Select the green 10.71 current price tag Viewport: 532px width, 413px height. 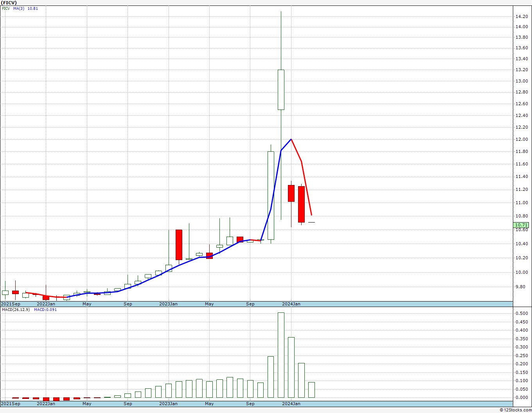click(521, 225)
